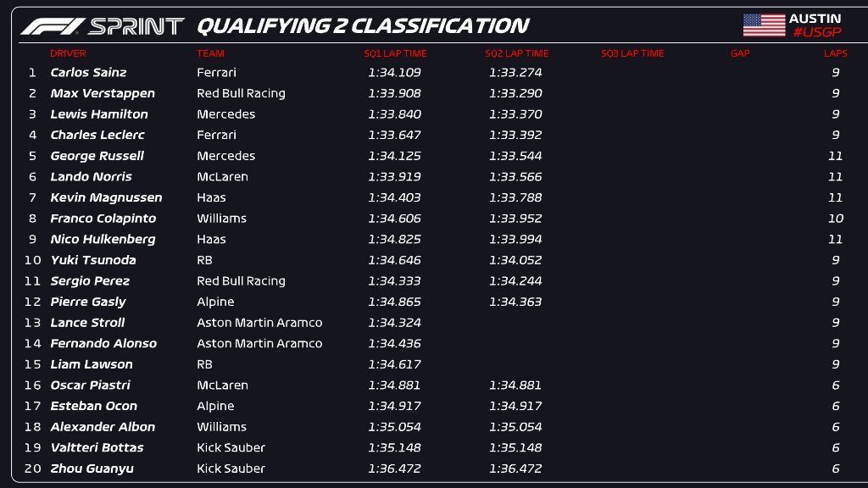Sort by the SQ2 LAP TIME header
This screenshot has width=868, height=488.
pos(516,53)
